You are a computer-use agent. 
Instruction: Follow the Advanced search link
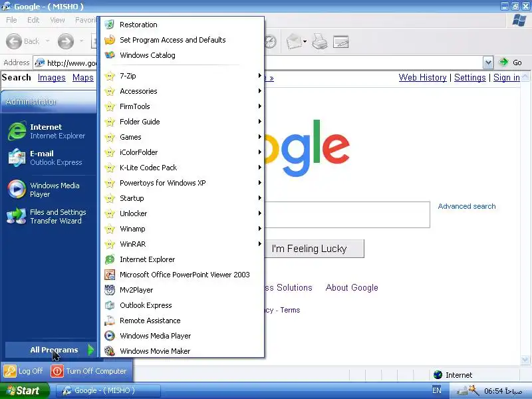click(467, 206)
